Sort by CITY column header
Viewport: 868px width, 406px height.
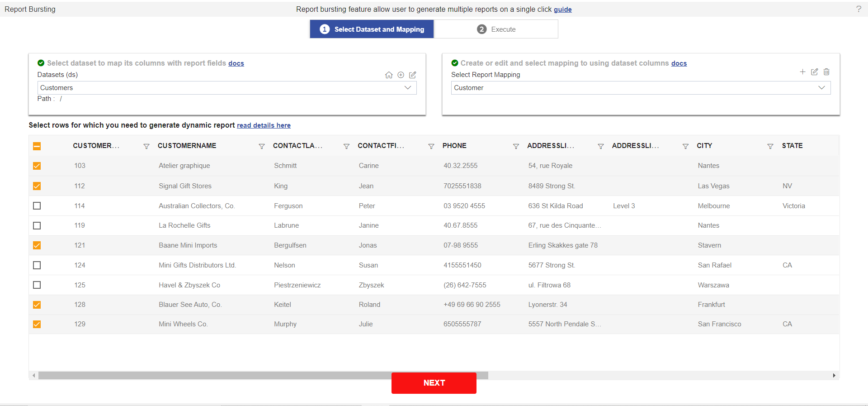704,146
